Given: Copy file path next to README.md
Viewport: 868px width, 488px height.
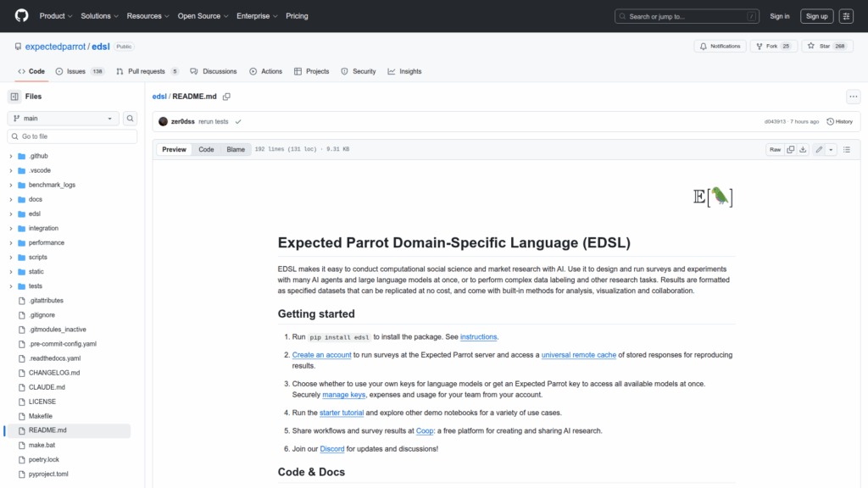Looking at the screenshot, I should (x=226, y=97).
